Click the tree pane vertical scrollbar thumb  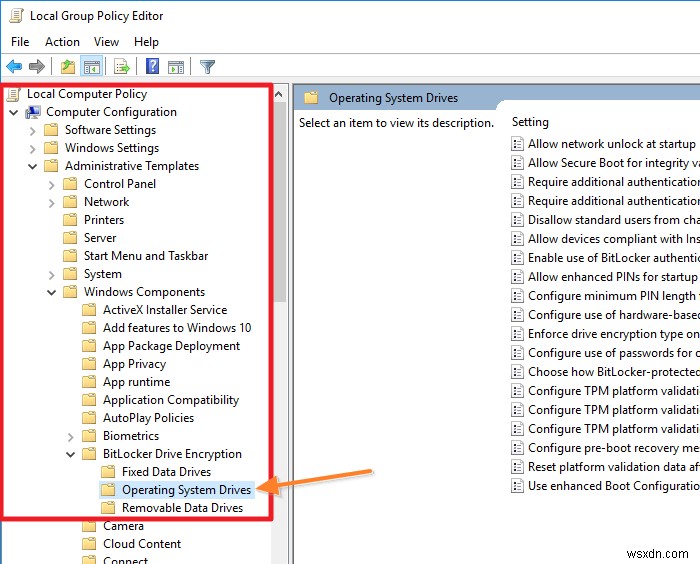280,202
